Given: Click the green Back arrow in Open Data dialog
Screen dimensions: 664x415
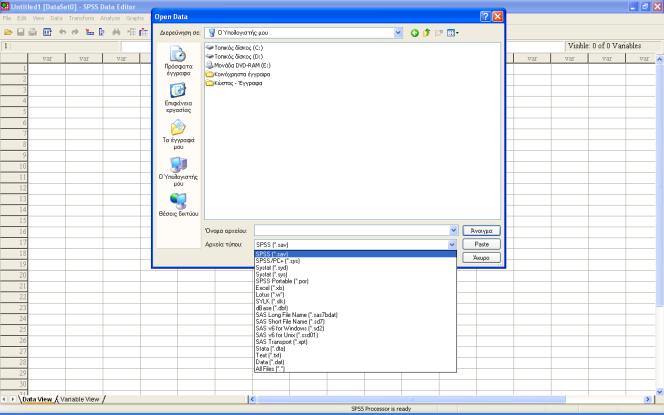Looking at the screenshot, I should (415, 33).
